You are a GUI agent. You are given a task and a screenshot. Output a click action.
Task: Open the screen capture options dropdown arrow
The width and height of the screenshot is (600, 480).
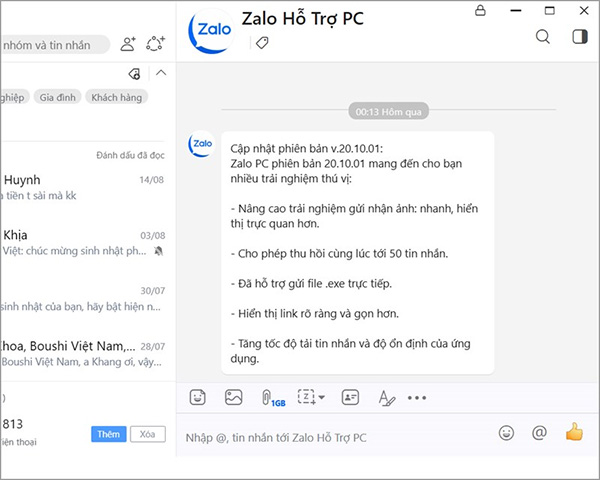point(322,397)
